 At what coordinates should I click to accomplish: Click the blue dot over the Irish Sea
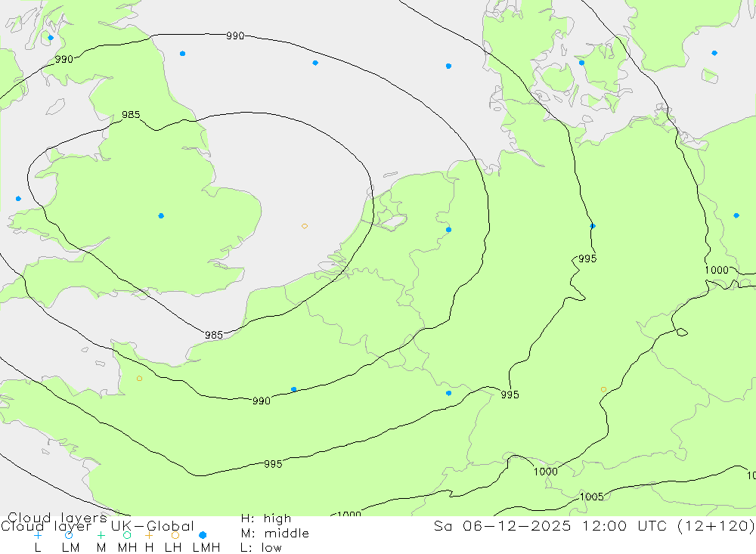pyautogui.click(x=18, y=199)
